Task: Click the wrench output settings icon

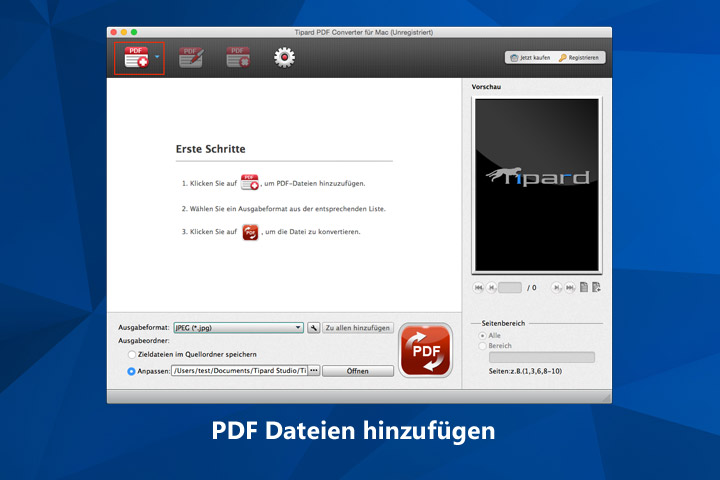Action: tap(314, 328)
